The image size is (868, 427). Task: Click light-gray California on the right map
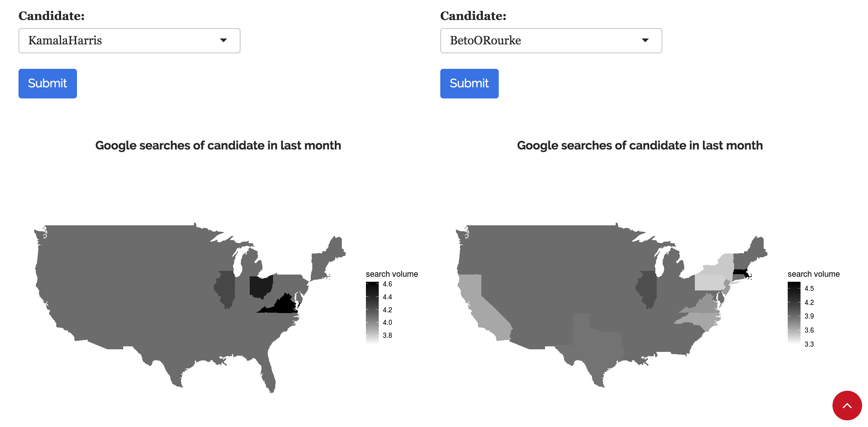(481, 311)
